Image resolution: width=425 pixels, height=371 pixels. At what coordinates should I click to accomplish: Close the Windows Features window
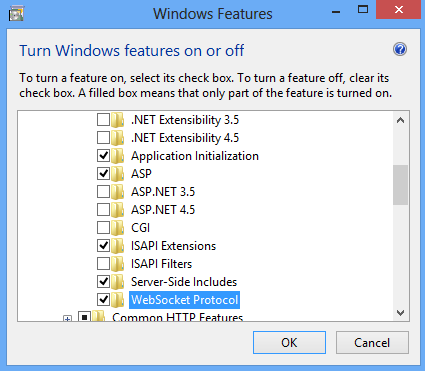pyautogui.click(x=399, y=10)
